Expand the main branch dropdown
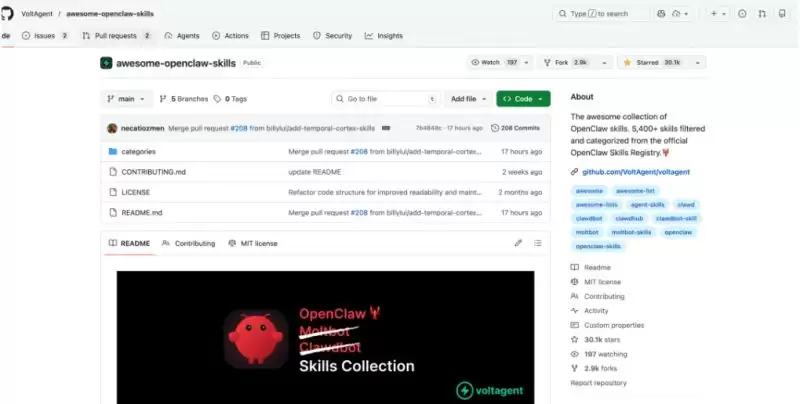 pos(126,99)
